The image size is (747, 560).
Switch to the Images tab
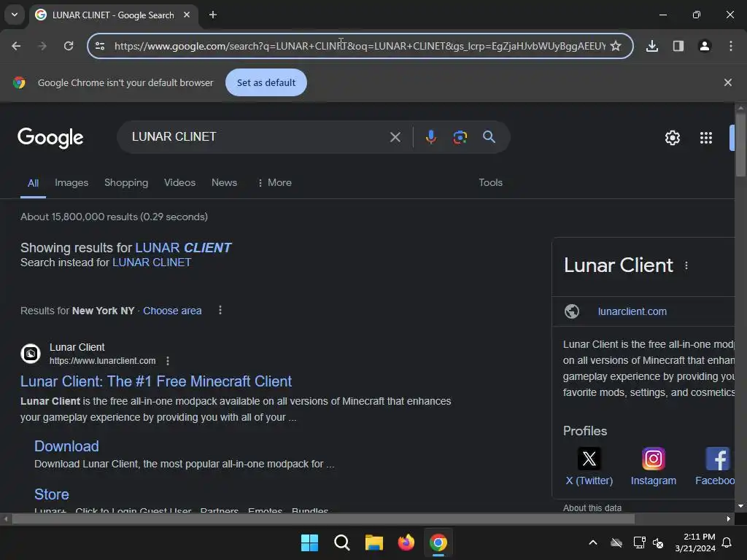pos(71,182)
